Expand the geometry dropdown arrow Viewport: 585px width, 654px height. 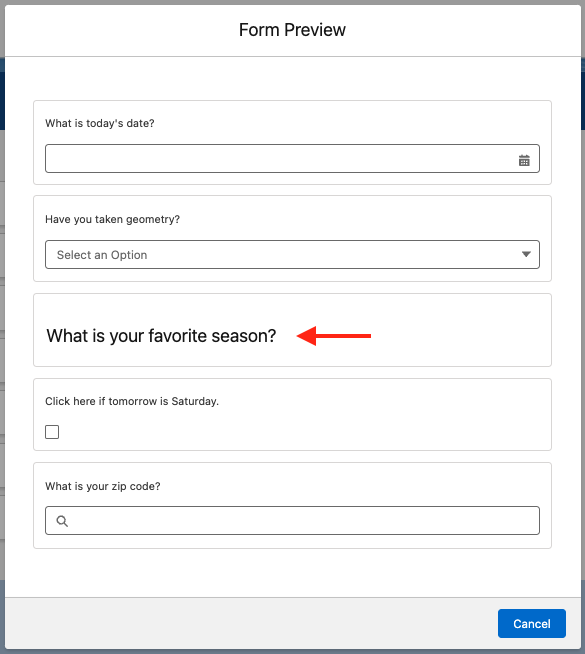click(x=526, y=254)
